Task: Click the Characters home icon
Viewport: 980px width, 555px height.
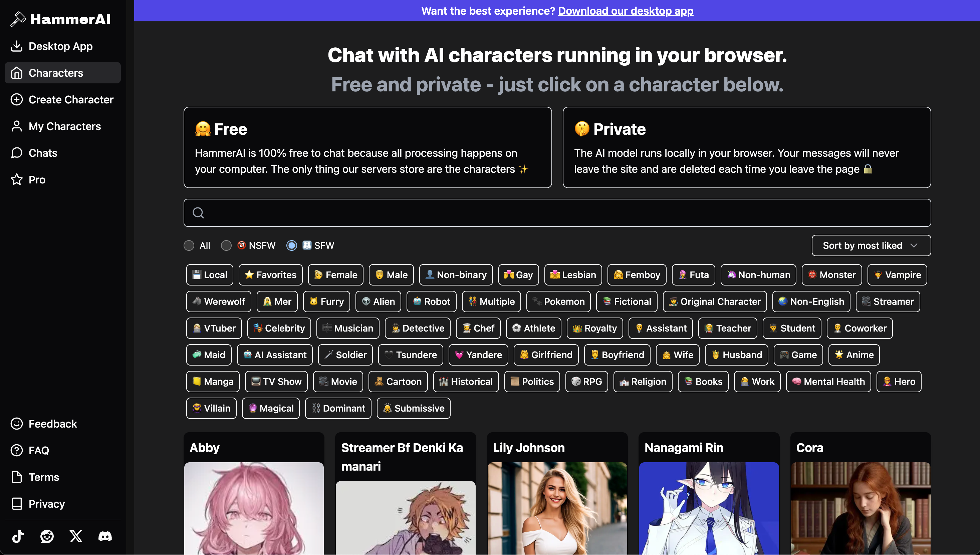Action: pos(16,73)
